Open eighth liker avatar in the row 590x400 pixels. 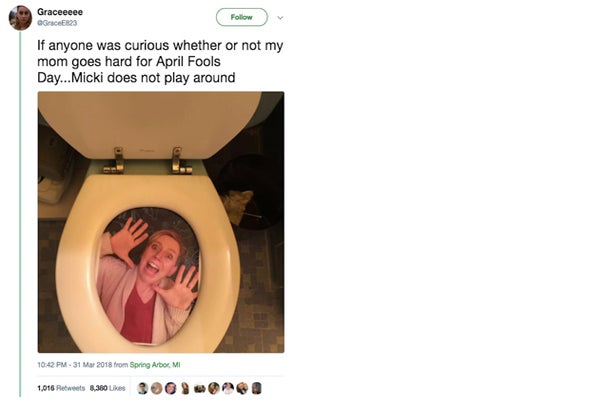[x=242, y=388]
